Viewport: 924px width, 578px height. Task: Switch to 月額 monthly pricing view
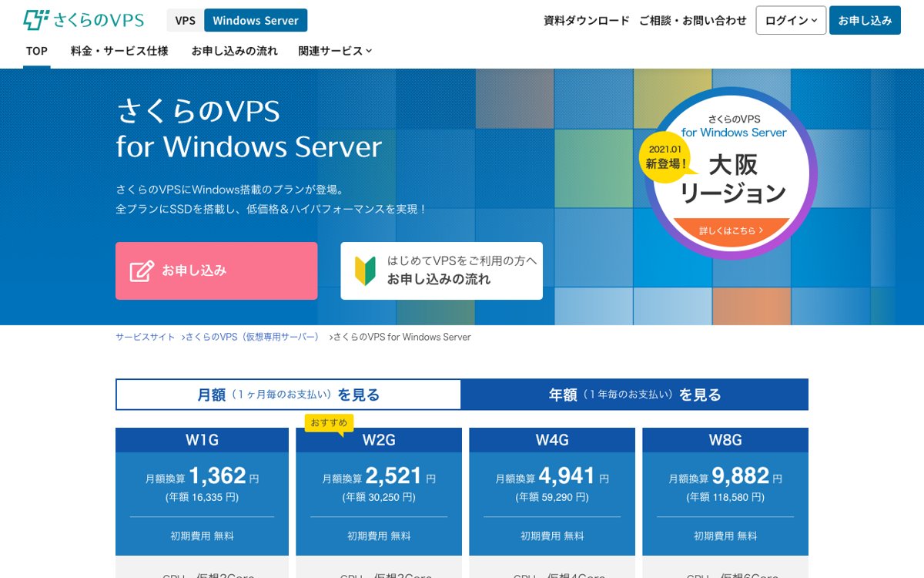(x=288, y=395)
